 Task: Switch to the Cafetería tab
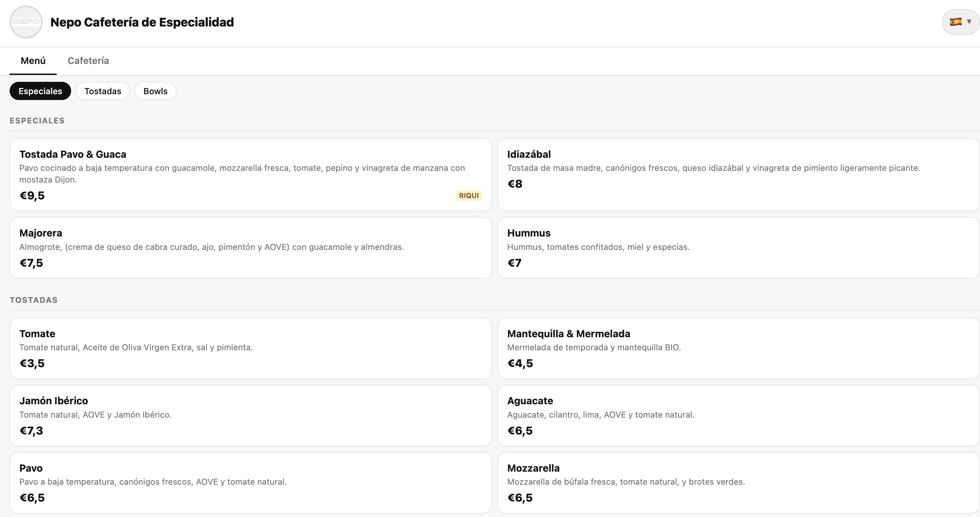point(88,61)
